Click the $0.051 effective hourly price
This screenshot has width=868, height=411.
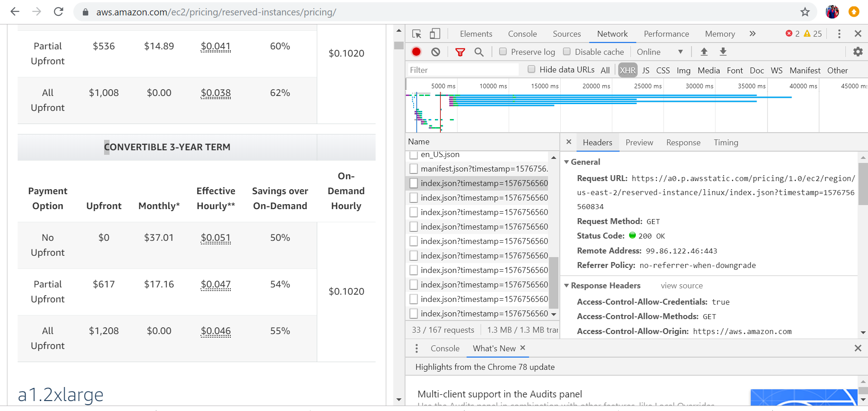(216, 238)
